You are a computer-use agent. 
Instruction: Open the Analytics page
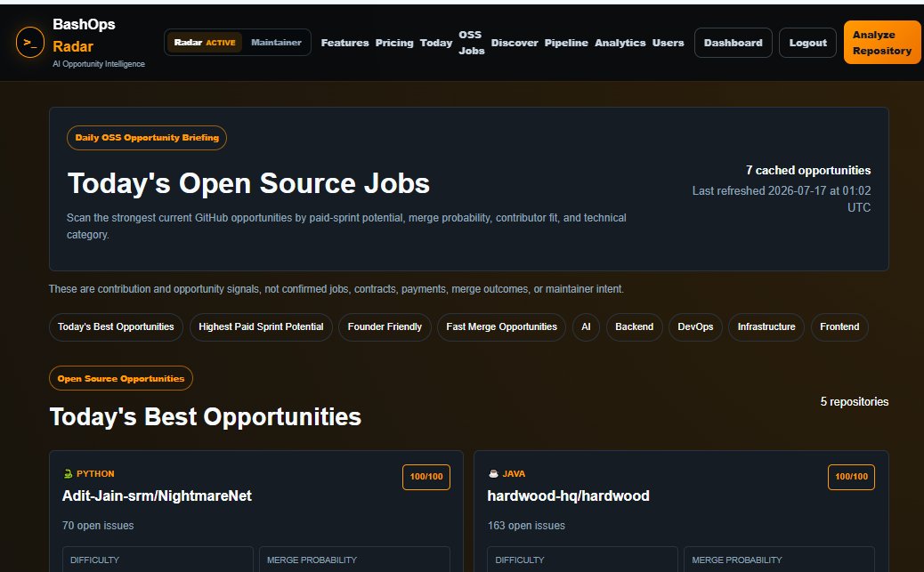pyautogui.click(x=620, y=43)
